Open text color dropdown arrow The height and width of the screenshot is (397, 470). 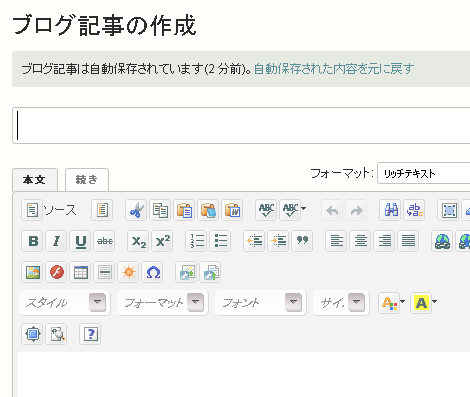pos(402,302)
